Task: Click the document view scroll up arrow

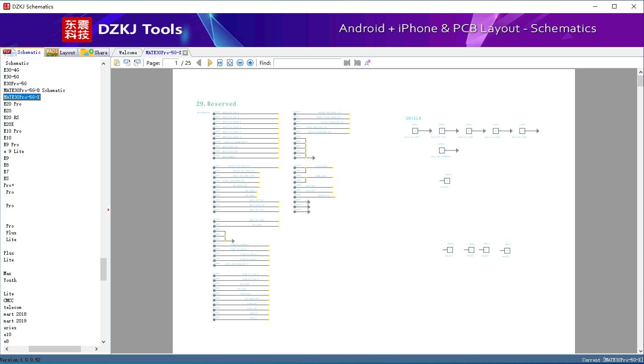Action: click(641, 72)
